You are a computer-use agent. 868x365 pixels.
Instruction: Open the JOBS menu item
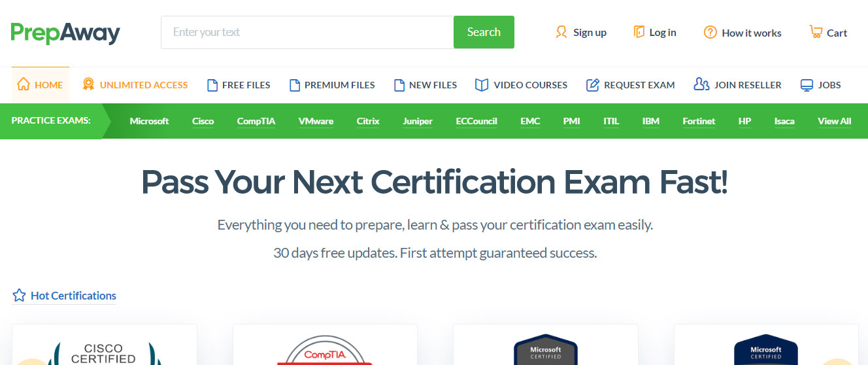pos(821,84)
